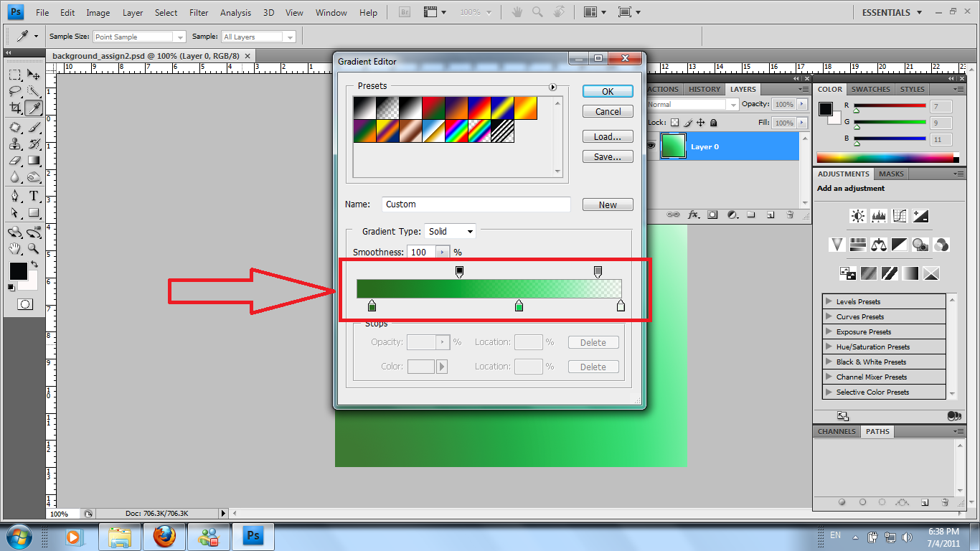Image resolution: width=980 pixels, height=551 pixels.
Task: Open the Sample Size dropdown
Action: pos(139,37)
